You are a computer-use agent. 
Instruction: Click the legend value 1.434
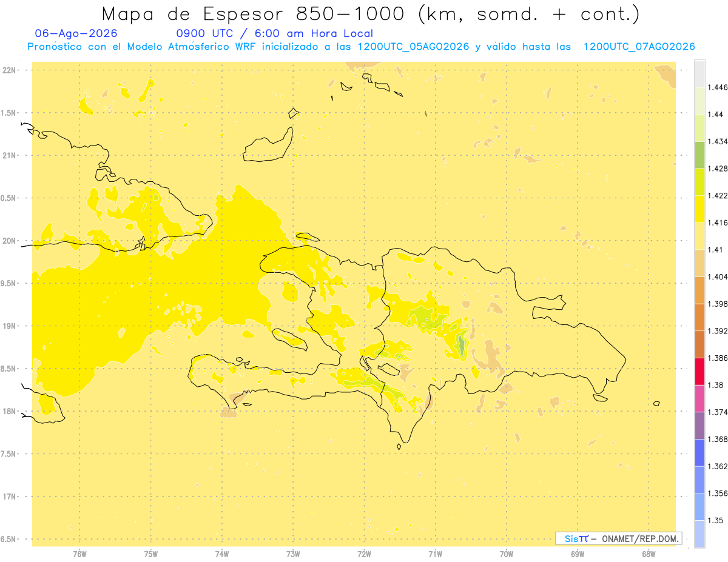pos(718,141)
